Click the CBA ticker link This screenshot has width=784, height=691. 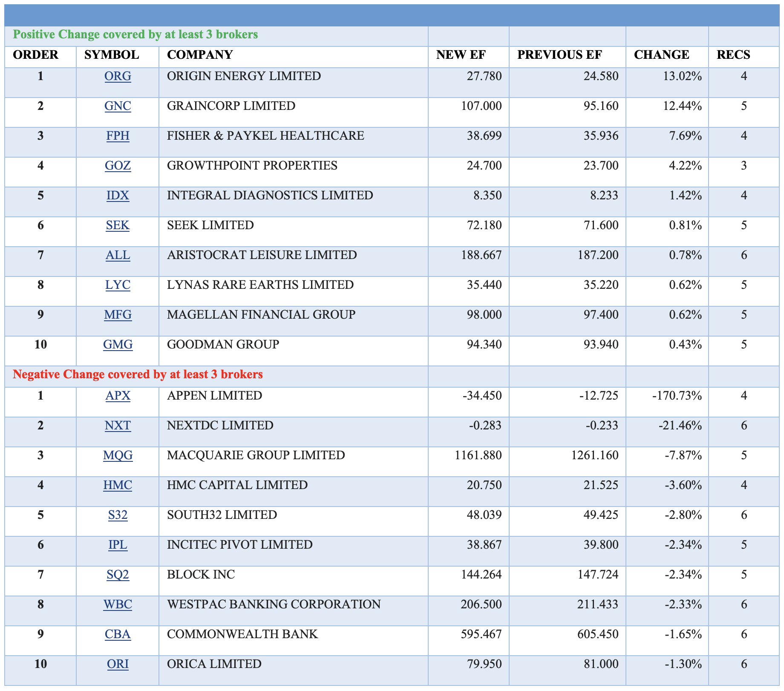(x=118, y=634)
